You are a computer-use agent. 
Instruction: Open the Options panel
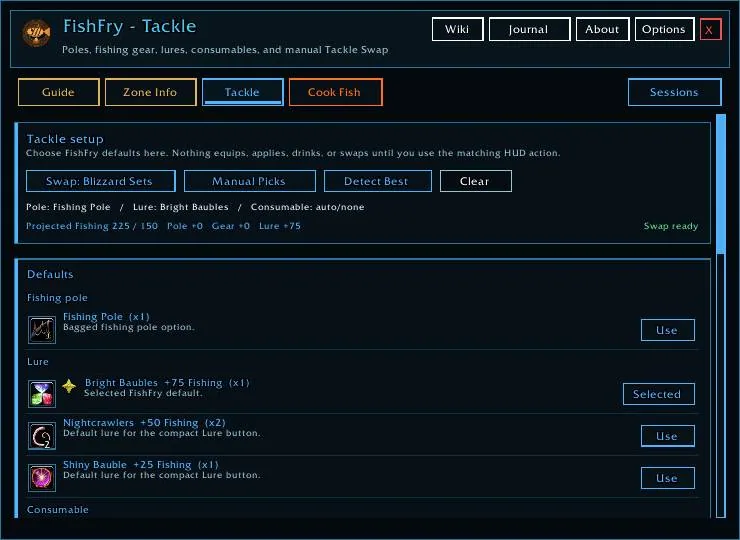pos(664,29)
